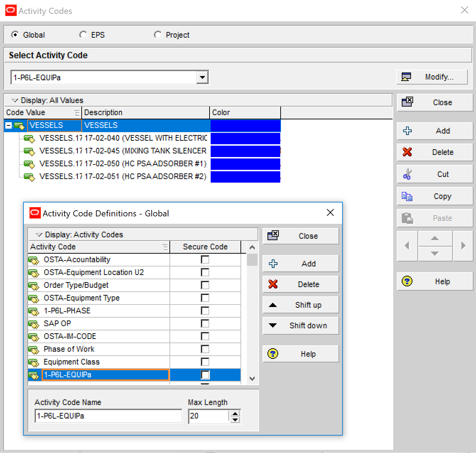476x453 pixels.
Task: Click the blue color swatch for VESSELS
Action: coord(245,125)
